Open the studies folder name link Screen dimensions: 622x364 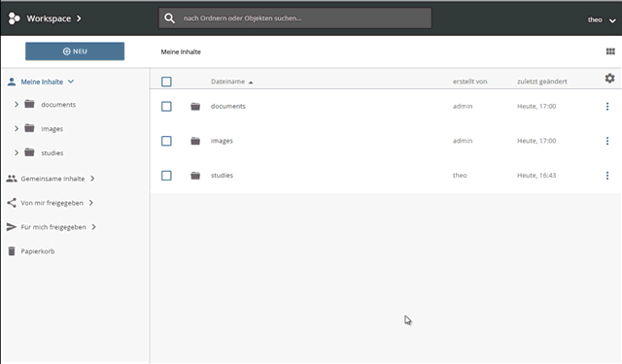(222, 175)
